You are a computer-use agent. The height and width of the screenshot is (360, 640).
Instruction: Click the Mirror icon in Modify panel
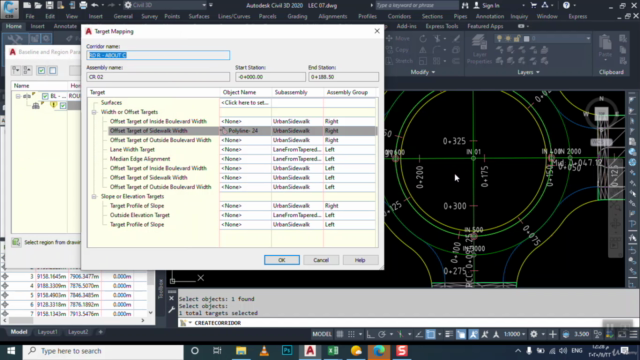pyautogui.click(x=422, y=50)
